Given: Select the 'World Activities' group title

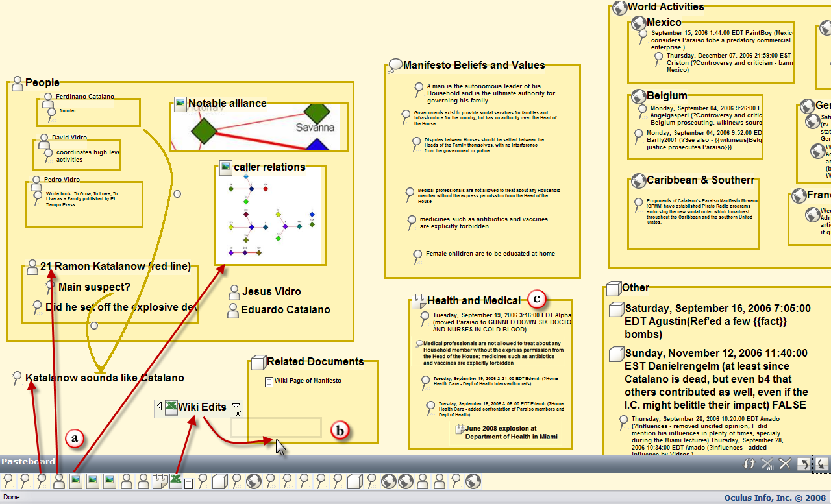Looking at the screenshot, I should coord(666,7).
